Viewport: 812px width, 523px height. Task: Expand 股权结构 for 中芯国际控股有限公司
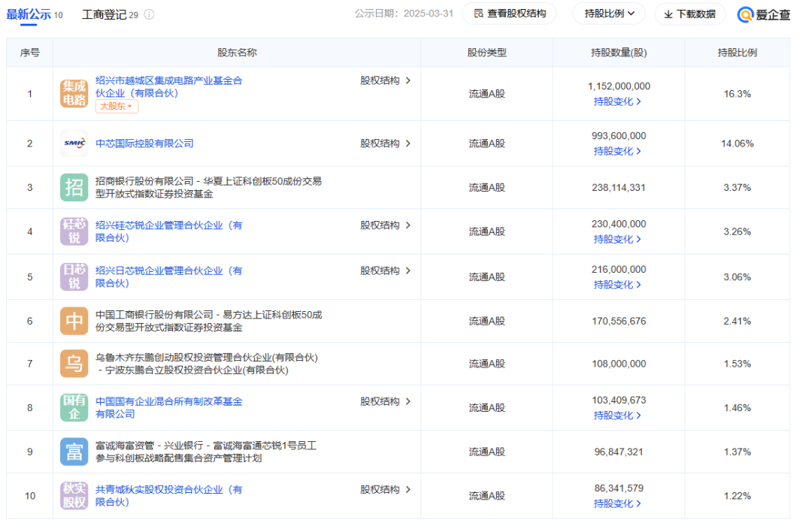coord(385,144)
